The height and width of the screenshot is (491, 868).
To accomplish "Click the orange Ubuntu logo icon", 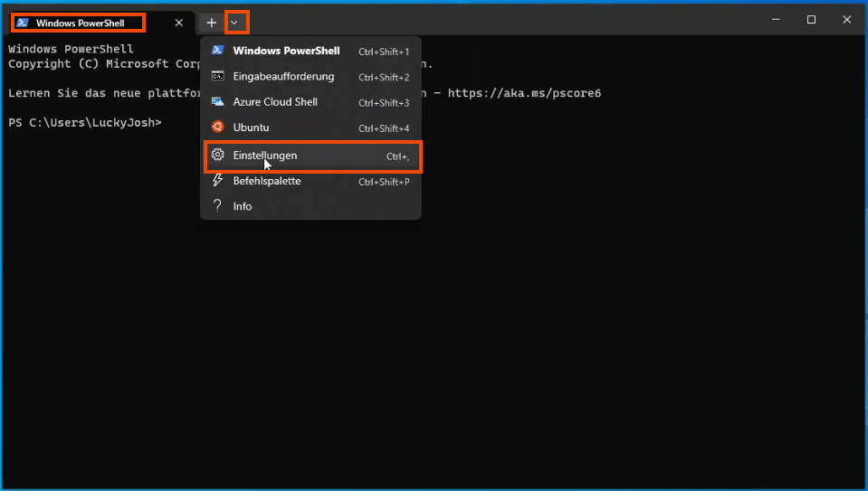I will (x=217, y=127).
